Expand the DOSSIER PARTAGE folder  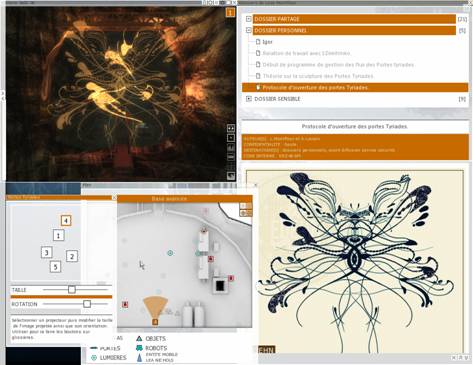point(249,19)
